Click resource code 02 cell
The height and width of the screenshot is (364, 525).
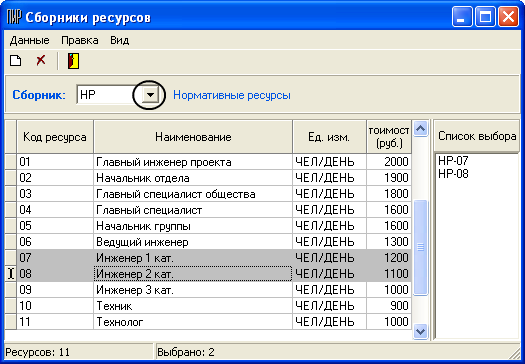point(55,178)
